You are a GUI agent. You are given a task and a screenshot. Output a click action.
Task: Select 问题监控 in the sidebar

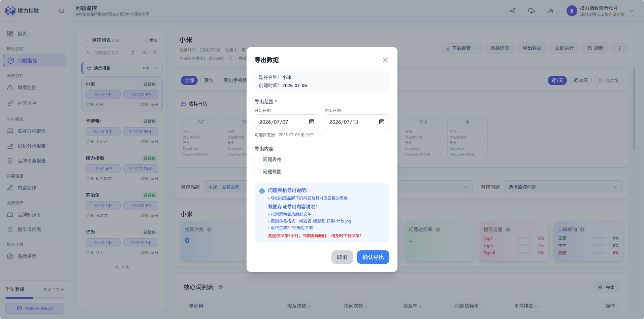(x=35, y=61)
